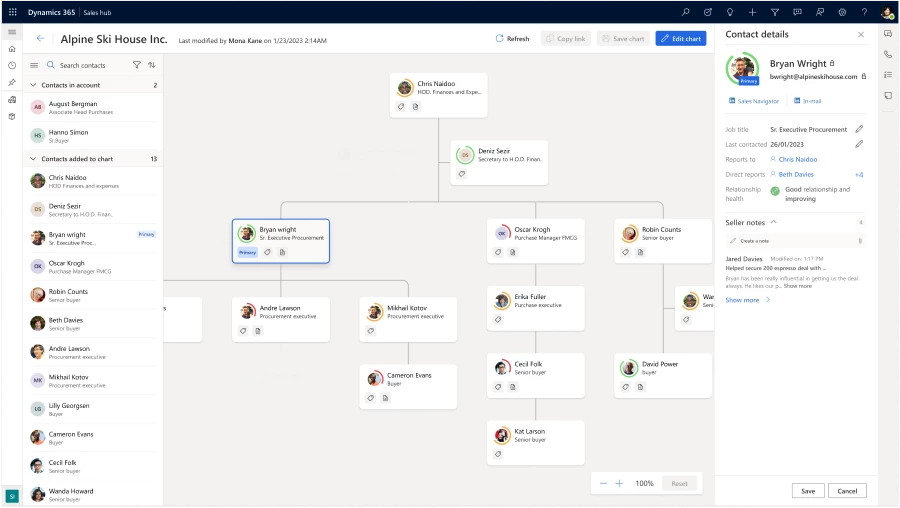Click the Edit chart button
This screenshot has width=900, height=508.
pos(680,38)
